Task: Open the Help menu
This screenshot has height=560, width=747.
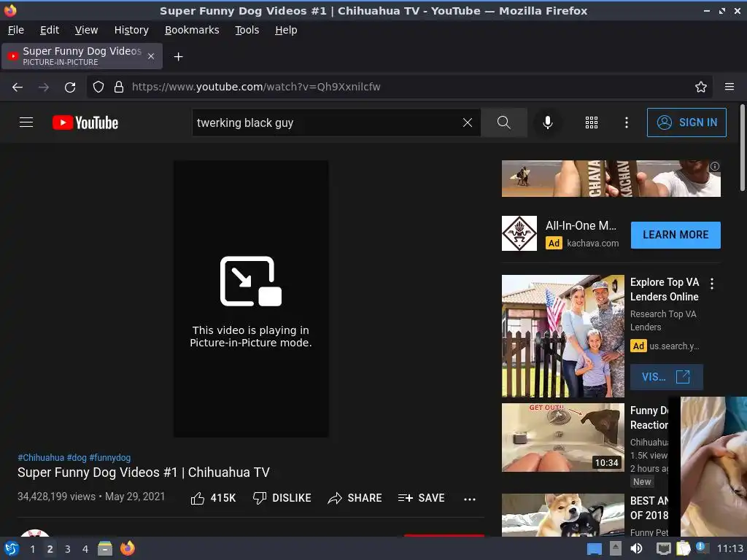Action: click(x=286, y=30)
